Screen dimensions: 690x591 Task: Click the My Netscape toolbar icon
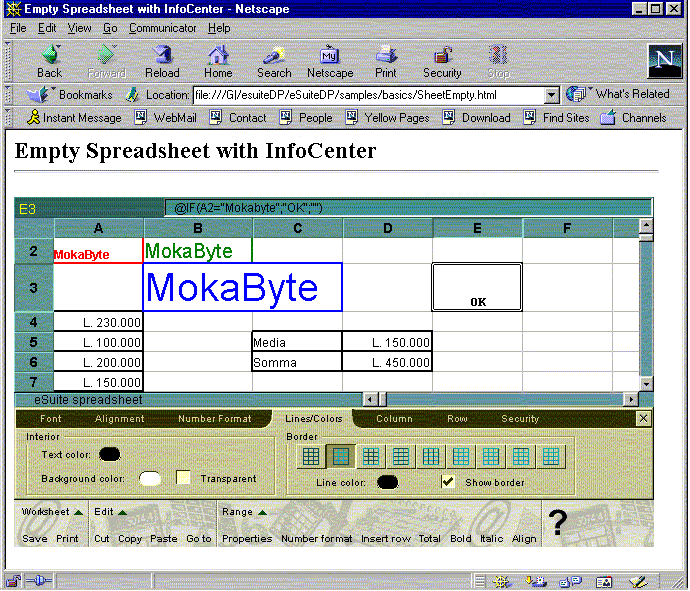[329, 55]
